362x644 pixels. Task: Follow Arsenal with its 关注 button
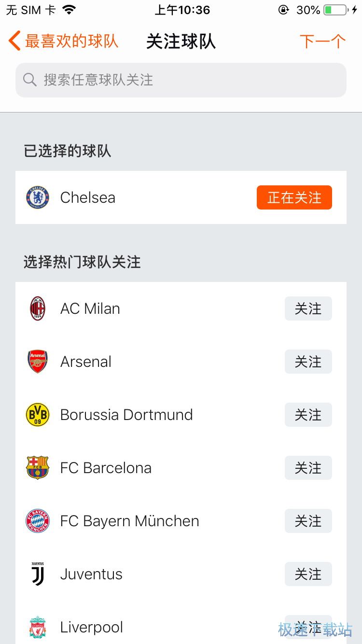point(308,362)
